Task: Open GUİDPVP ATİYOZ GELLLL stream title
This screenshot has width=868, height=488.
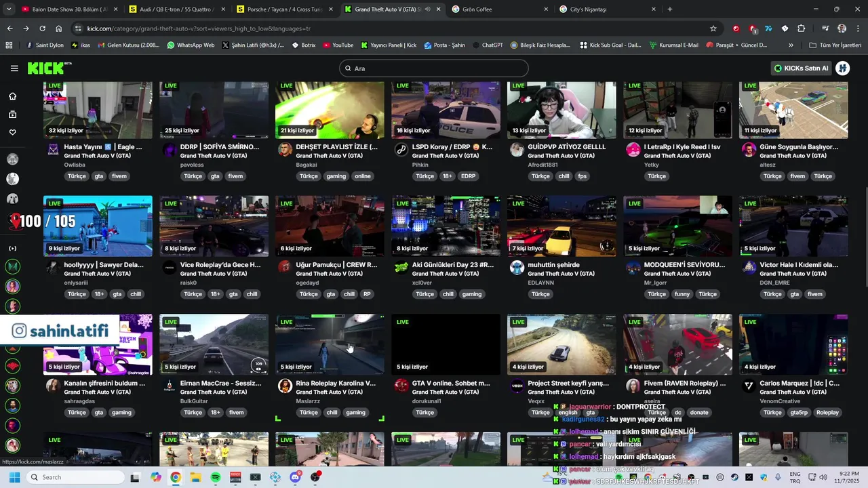Action: click(x=566, y=146)
